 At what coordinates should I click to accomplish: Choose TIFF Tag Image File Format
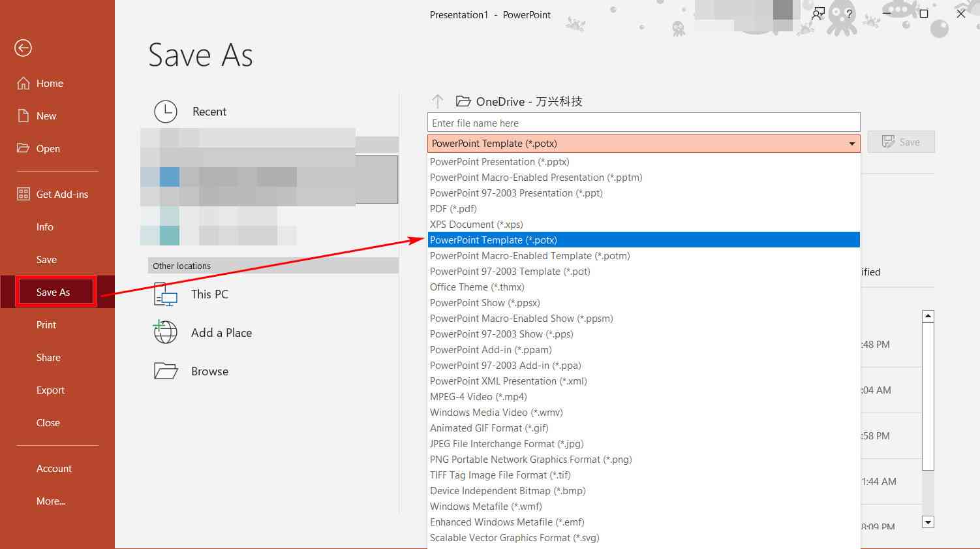643,475
